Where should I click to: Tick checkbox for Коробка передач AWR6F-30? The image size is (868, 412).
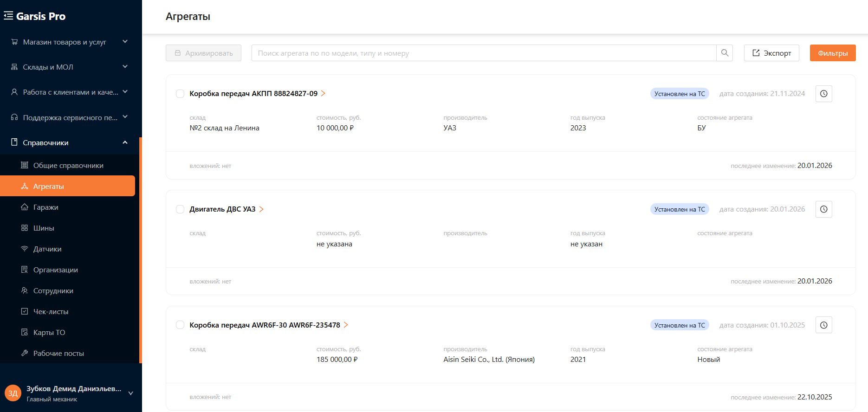[x=180, y=325]
